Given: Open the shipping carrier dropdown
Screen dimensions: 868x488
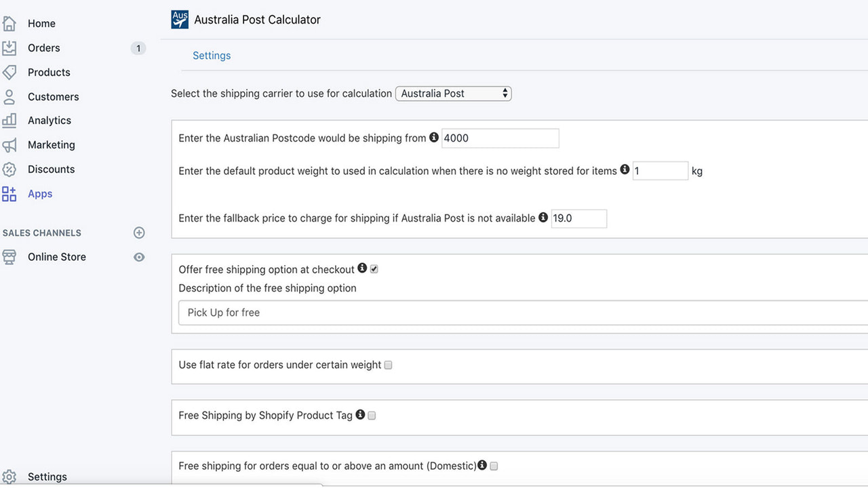Looking at the screenshot, I should [453, 94].
